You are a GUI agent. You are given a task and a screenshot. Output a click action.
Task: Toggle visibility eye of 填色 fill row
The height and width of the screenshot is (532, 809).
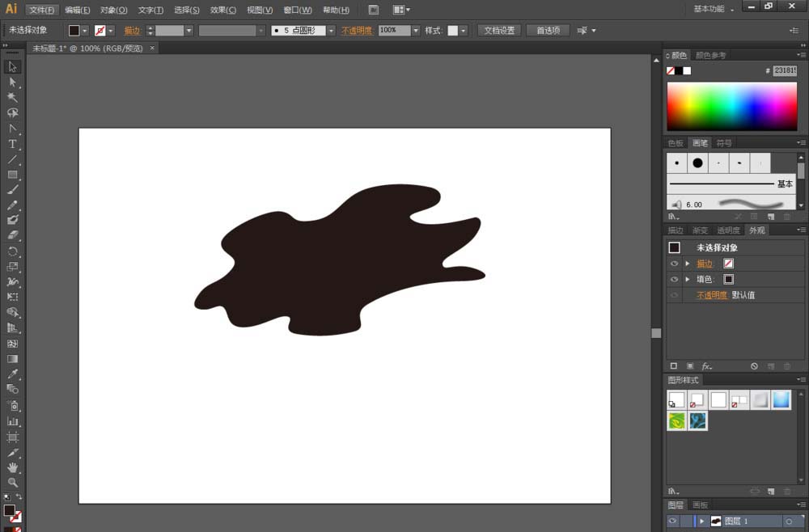coord(674,279)
